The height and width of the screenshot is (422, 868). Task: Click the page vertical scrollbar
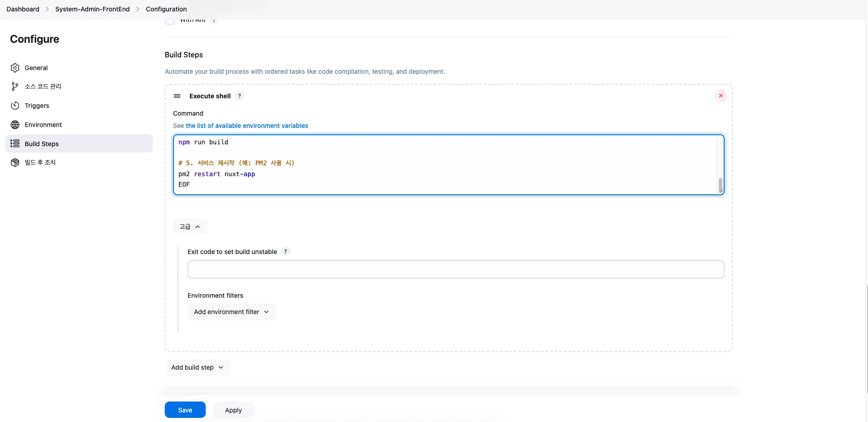[x=866, y=339]
